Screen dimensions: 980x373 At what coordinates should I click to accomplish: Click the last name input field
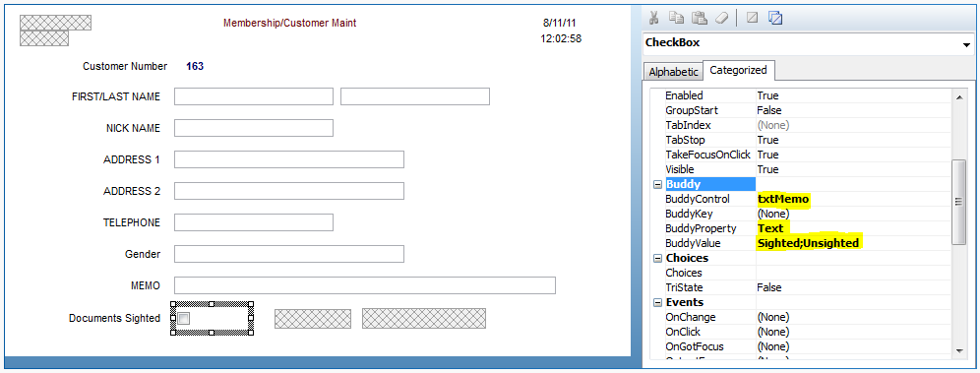point(415,96)
